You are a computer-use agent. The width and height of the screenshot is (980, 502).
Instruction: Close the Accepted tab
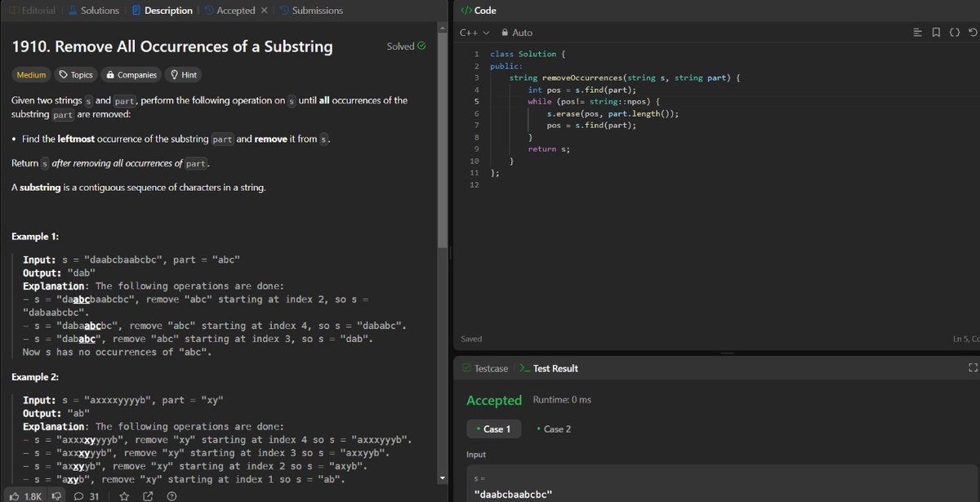[x=264, y=11]
